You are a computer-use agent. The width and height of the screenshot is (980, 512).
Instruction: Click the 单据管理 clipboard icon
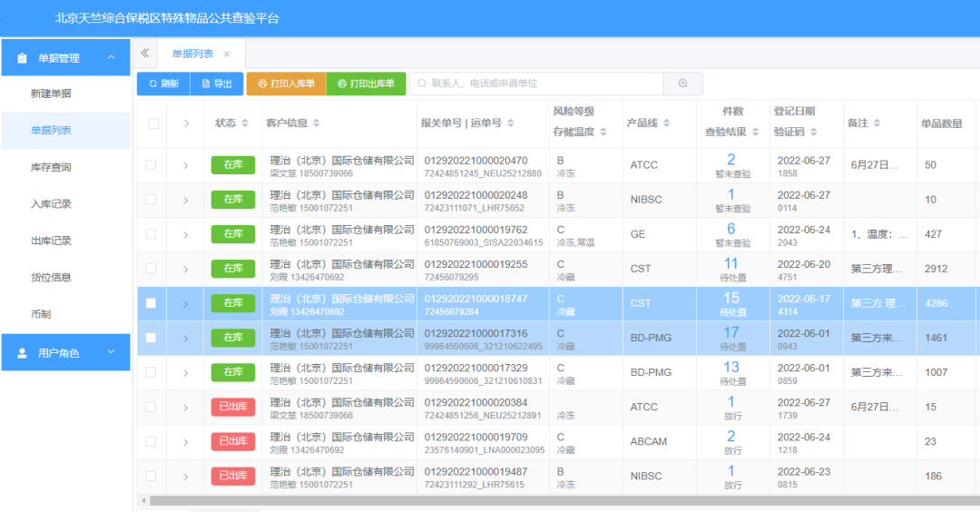(22, 57)
